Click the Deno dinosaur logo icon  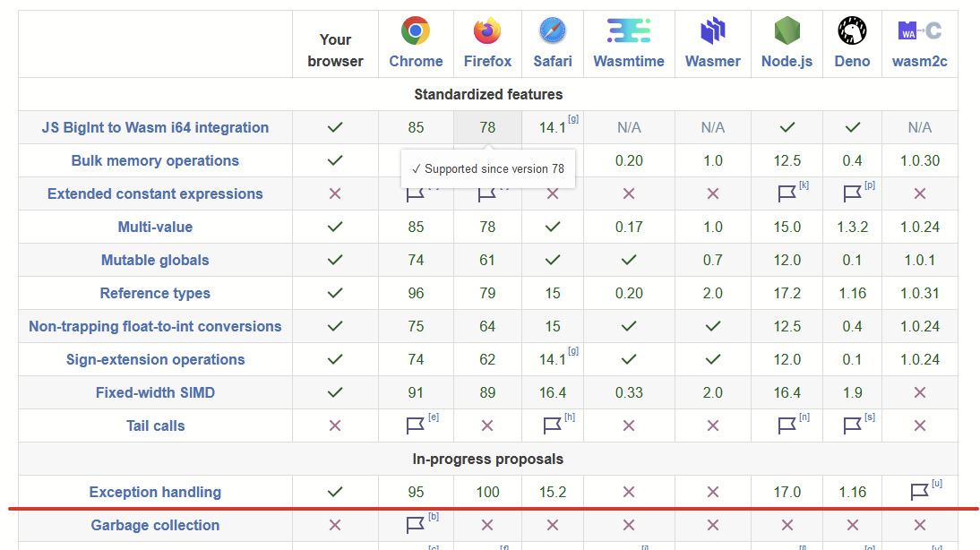(x=852, y=31)
